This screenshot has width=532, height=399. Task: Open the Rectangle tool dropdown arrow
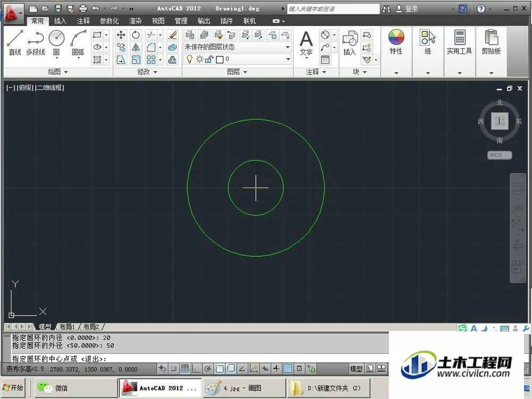coord(106,35)
